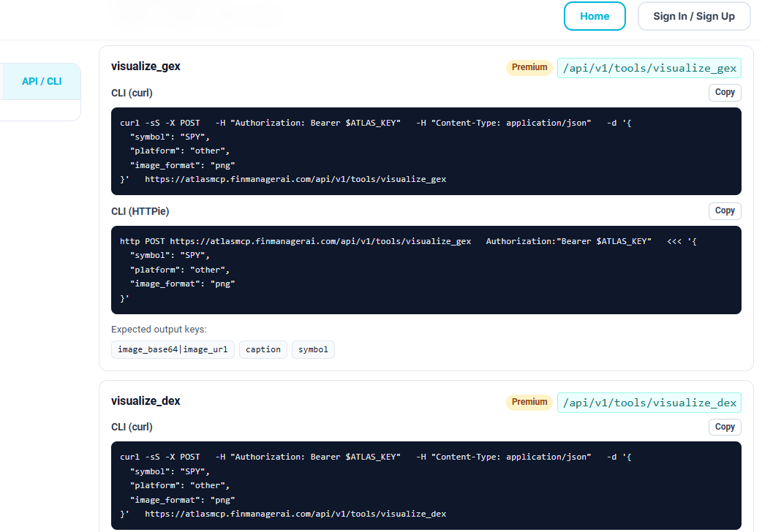Click the Premium badge for visualize_gex
Screen dimensions: 762x532
[529, 67]
